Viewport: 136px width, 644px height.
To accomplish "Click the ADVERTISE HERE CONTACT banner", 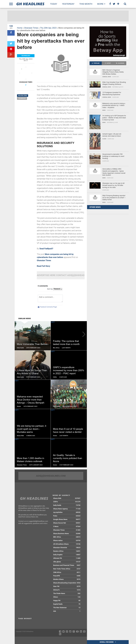I will (x=61, y=275).
